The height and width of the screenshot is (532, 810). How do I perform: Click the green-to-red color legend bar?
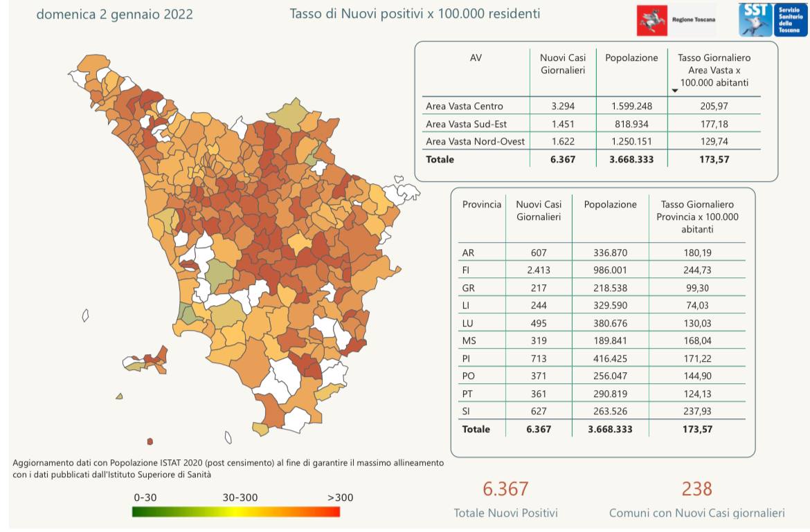pyautogui.click(x=236, y=512)
